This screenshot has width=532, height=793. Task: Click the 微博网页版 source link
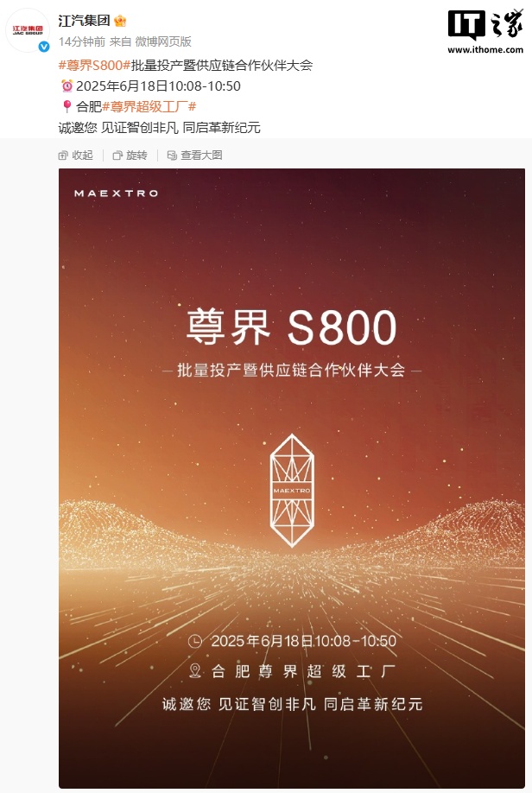163,41
